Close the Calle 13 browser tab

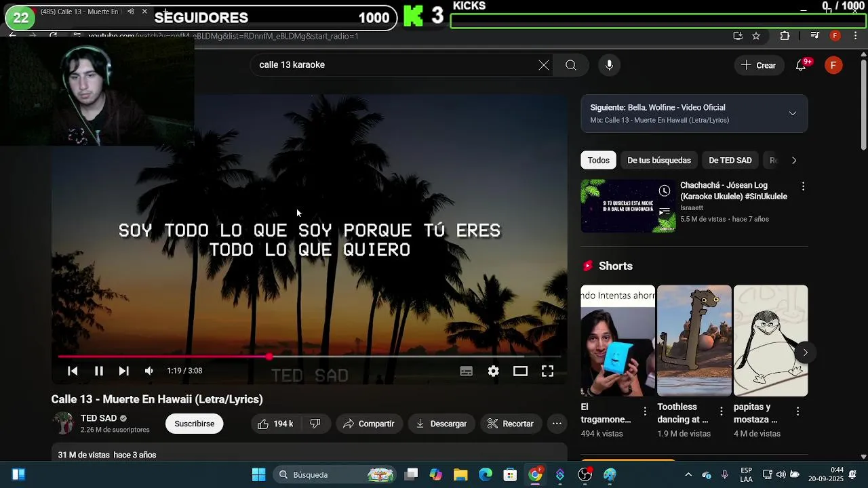click(x=144, y=12)
